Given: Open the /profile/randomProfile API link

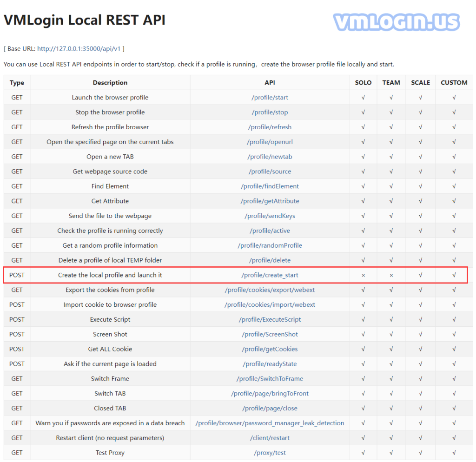Looking at the screenshot, I should (x=270, y=245).
